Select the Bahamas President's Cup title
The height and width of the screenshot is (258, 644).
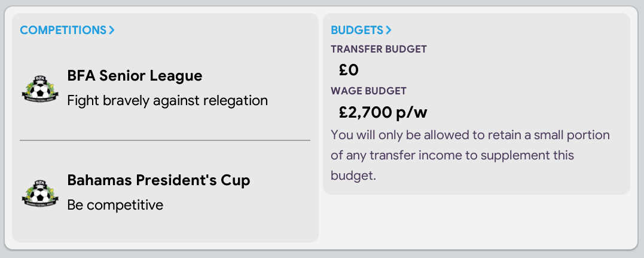click(x=158, y=180)
